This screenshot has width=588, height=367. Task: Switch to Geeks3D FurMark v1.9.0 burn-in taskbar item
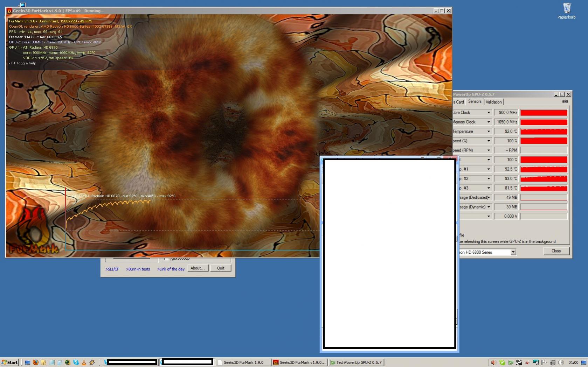click(300, 362)
